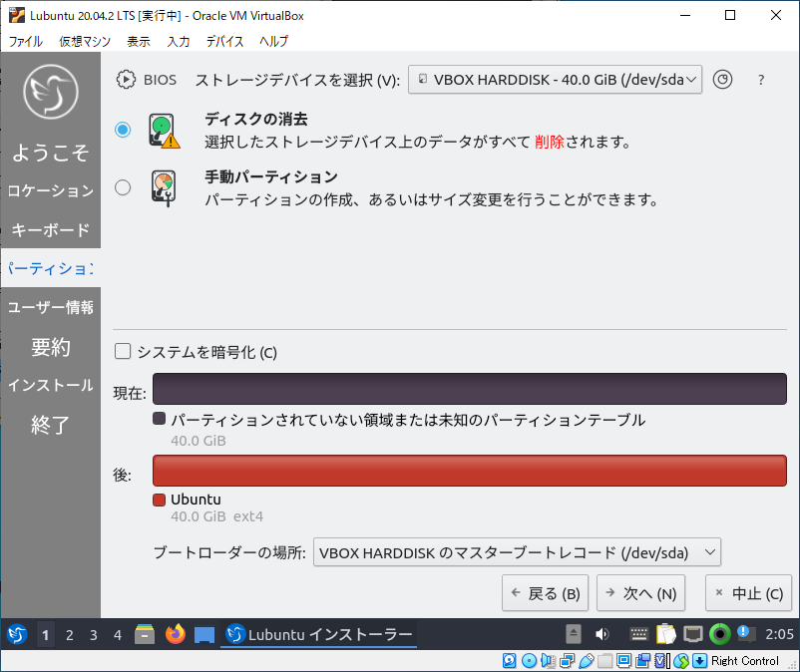Viewport: 800px width, 672px height.
Task: Click the 後 red partition bar
Action: (470, 470)
